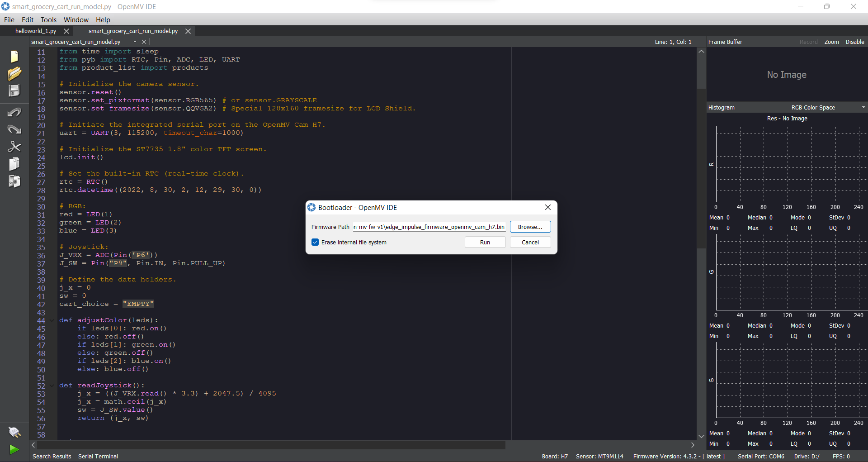
Task: Open the Search Results panel
Action: pyautogui.click(x=52, y=456)
